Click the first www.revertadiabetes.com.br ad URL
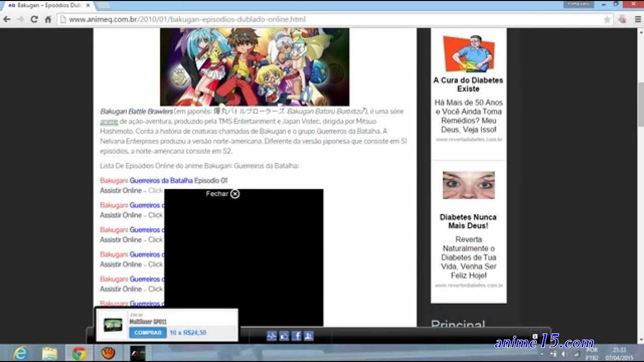The width and height of the screenshot is (644, 362). pos(469,139)
